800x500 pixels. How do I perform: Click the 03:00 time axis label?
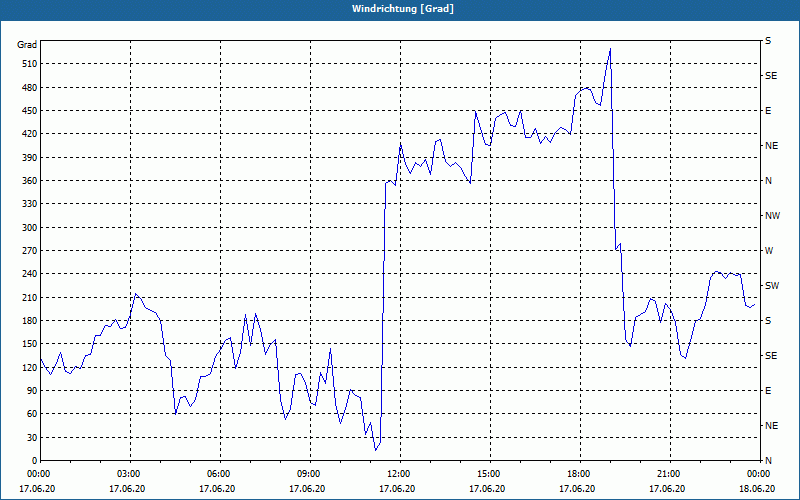[127, 474]
